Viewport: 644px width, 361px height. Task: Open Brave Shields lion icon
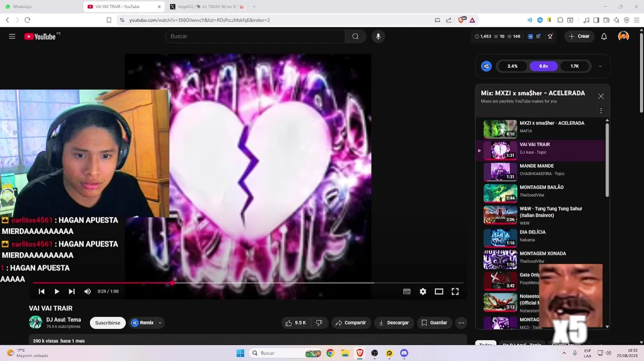point(461,20)
